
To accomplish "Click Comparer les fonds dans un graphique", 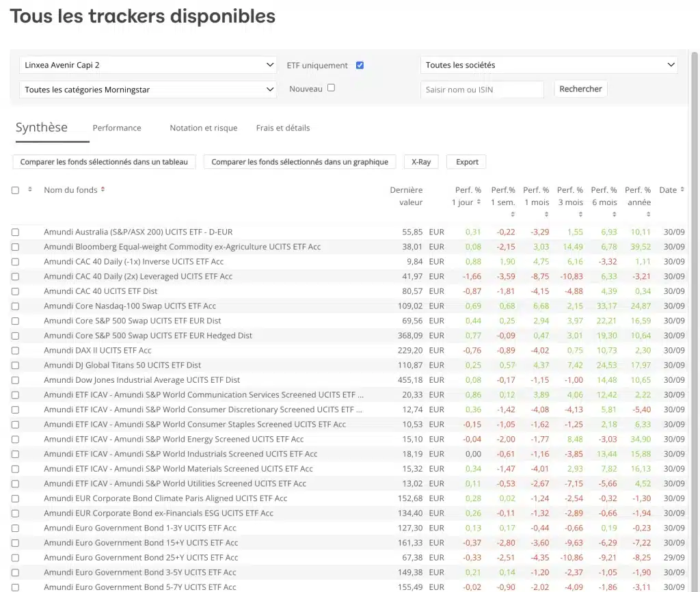I will click(x=299, y=161).
